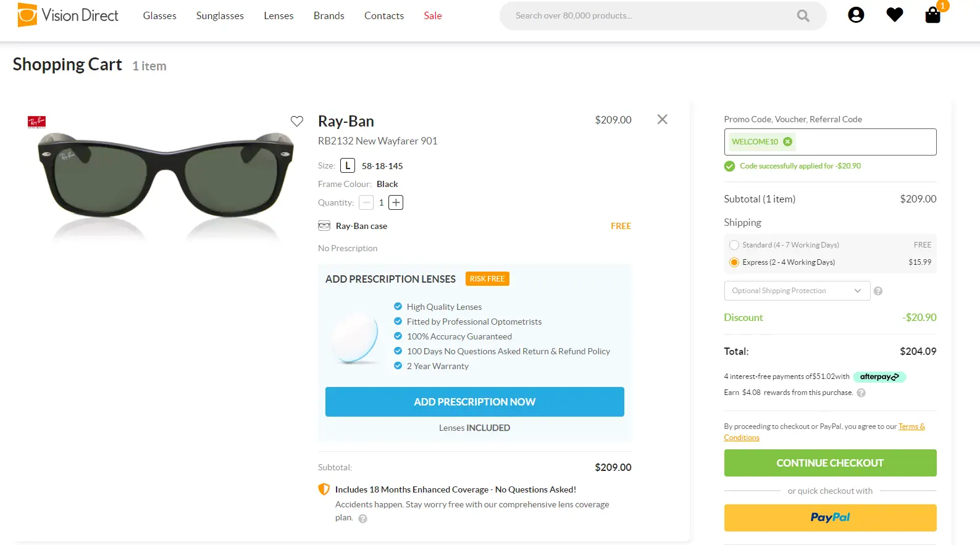Viewport: 980px width, 545px height.
Task: Remove the WELCOME10 promo code
Action: (x=787, y=142)
